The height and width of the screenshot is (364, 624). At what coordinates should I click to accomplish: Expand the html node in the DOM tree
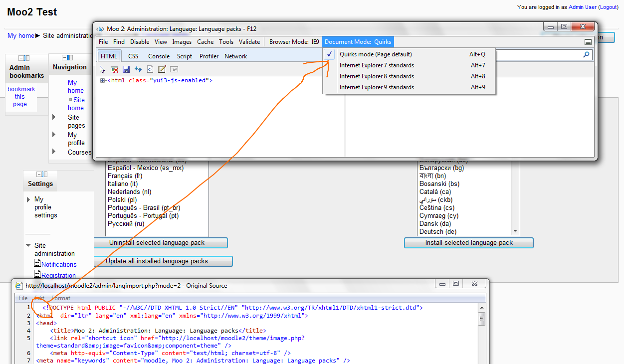103,80
